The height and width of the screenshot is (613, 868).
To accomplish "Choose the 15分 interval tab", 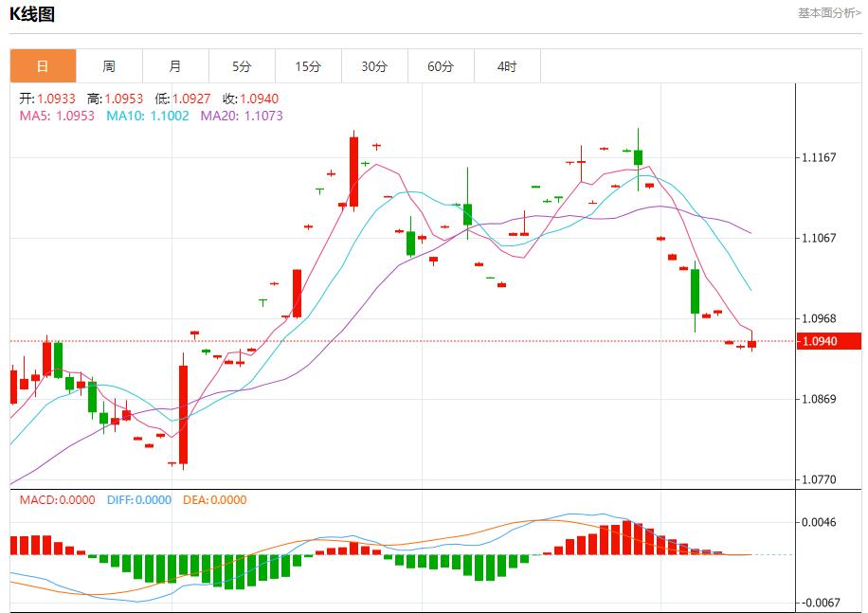I will tap(308, 66).
